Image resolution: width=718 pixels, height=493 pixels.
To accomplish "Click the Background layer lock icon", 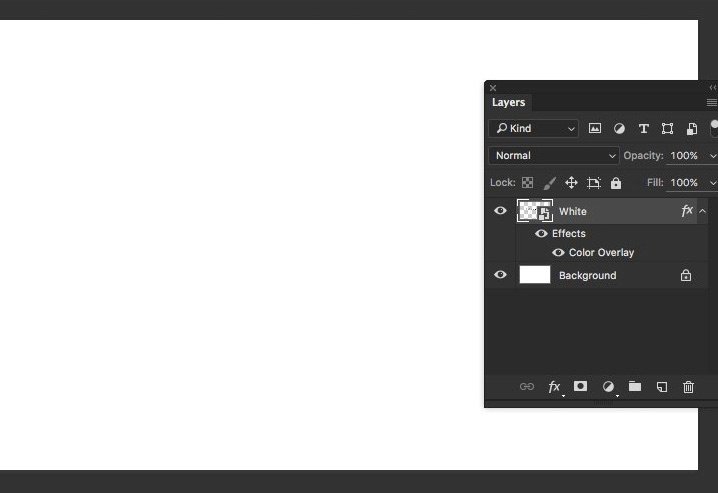I will [685, 275].
